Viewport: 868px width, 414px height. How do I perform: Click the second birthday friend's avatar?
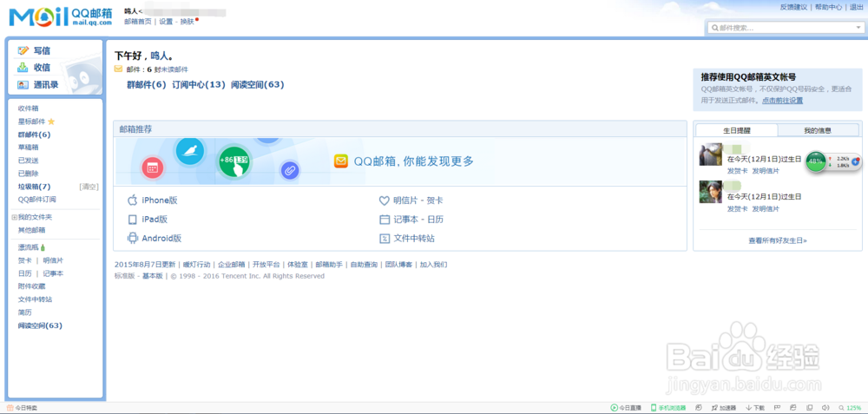point(711,192)
